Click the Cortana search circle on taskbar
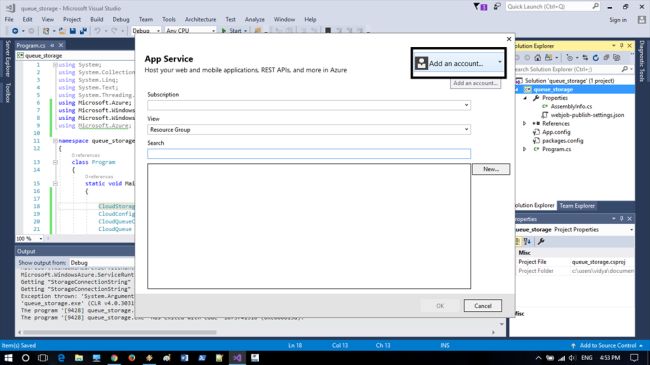This screenshot has height=365, width=650. coord(26,358)
